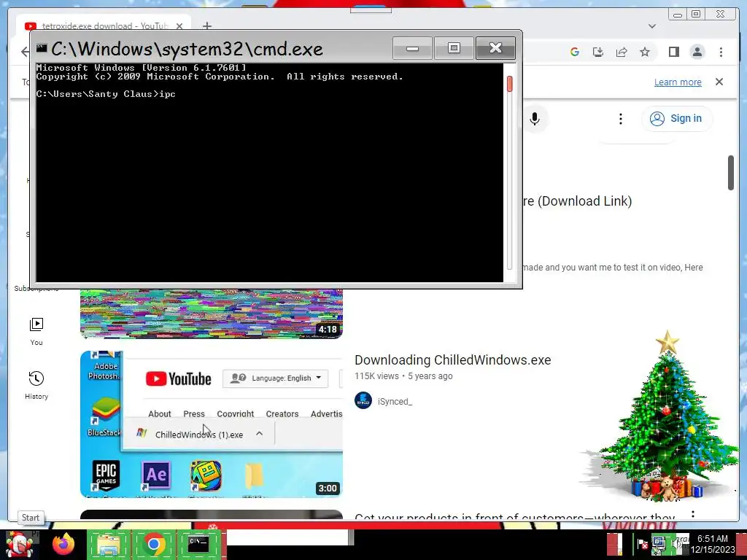Bookmark this page with the star icon
747x560 pixels.
pos(645,52)
